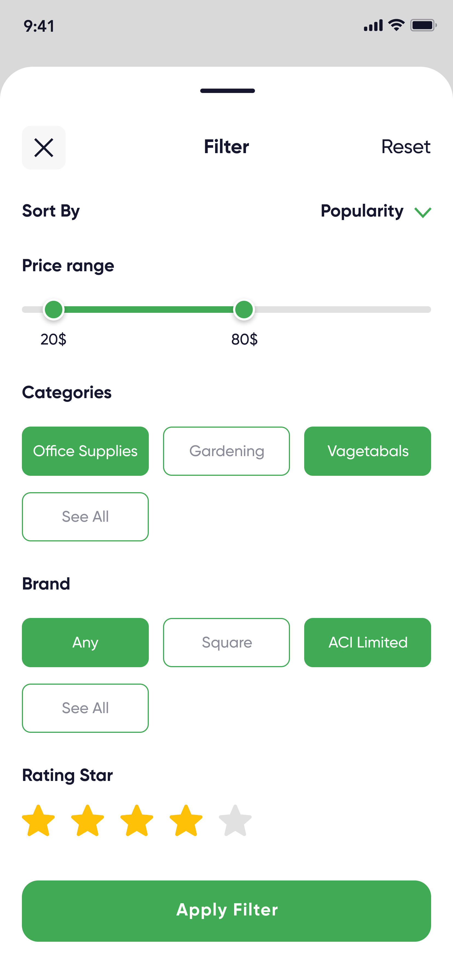The width and height of the screenshot is (453, 980).
Task: Tap the Wi-Fi status icon
Action: coord(396,25)
